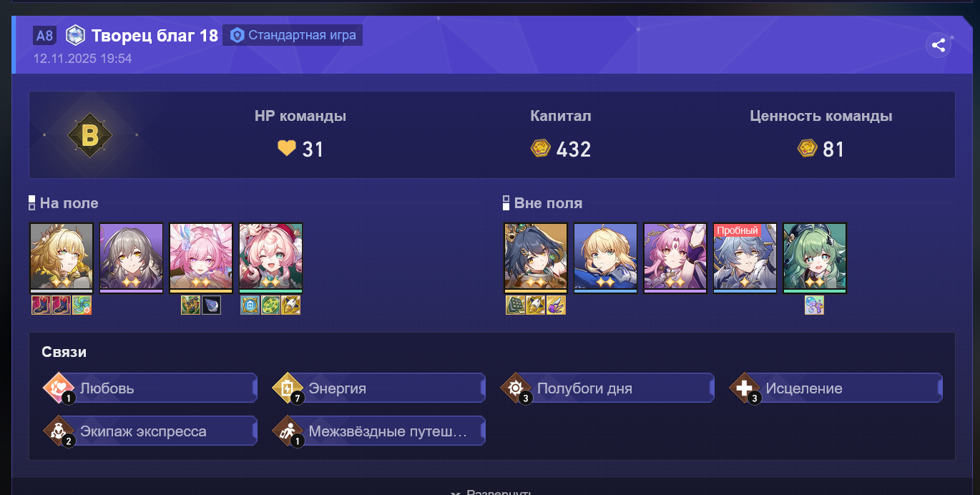The width and height of the screenshot is (980, 495).
Task: Open the Исцеление bond entry
Action: [836, 388]
